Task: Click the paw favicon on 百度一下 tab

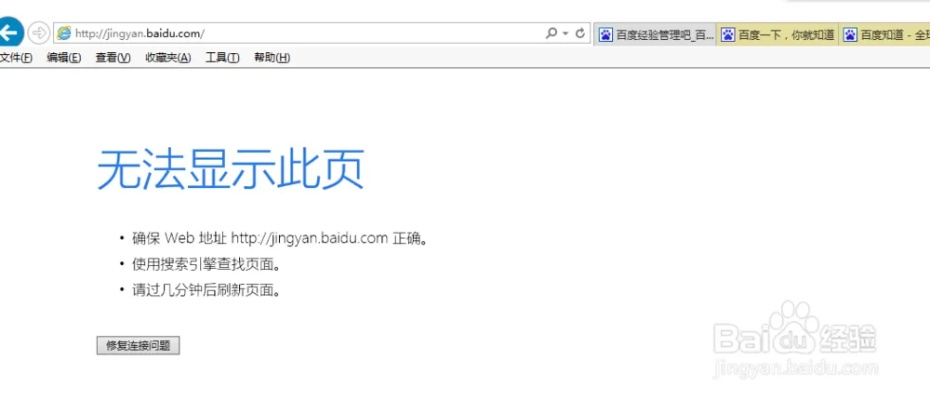Action: (728, 35)
